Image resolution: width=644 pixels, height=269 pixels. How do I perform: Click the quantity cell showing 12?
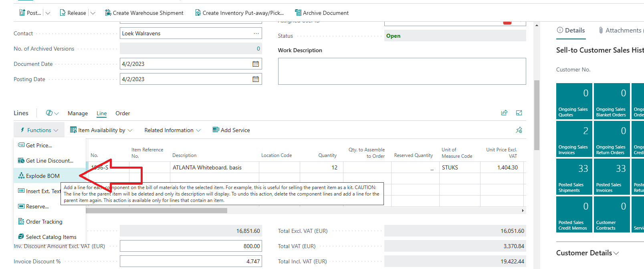tap(322, 167)
